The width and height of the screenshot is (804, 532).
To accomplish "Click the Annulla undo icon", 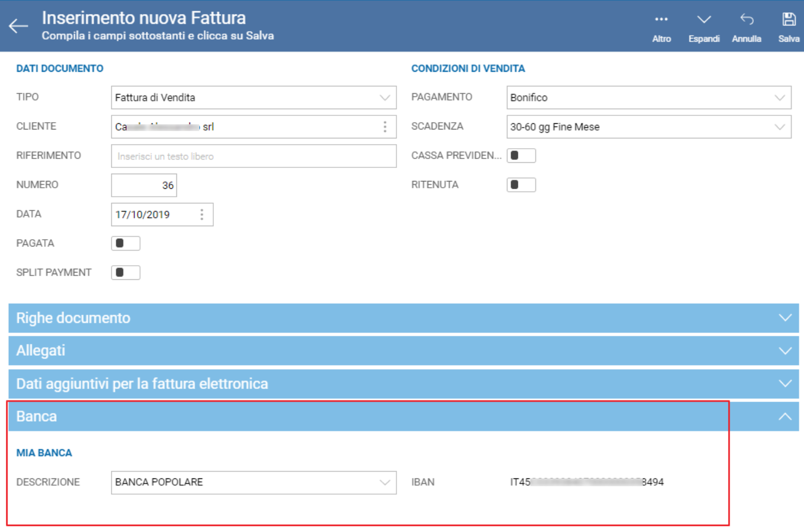I will point(747,20).
